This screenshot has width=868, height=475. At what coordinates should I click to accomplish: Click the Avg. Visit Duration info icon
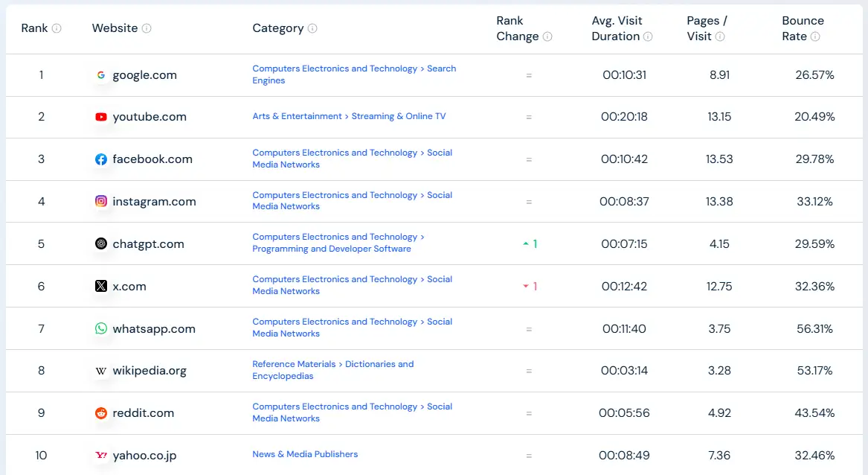[x=648, y=36]
